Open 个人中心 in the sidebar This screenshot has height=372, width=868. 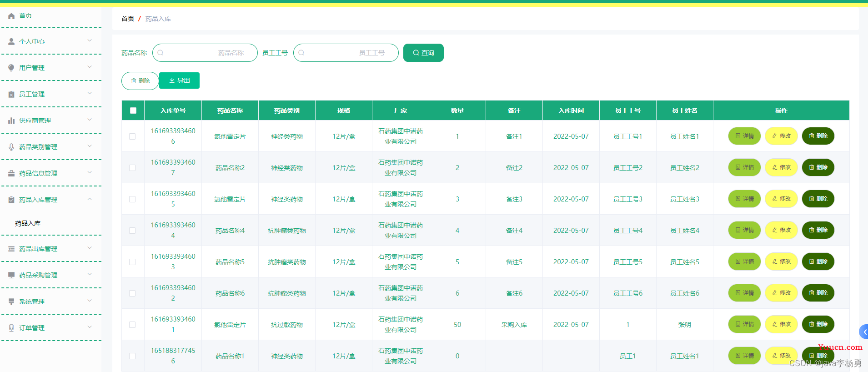[51, 41]
